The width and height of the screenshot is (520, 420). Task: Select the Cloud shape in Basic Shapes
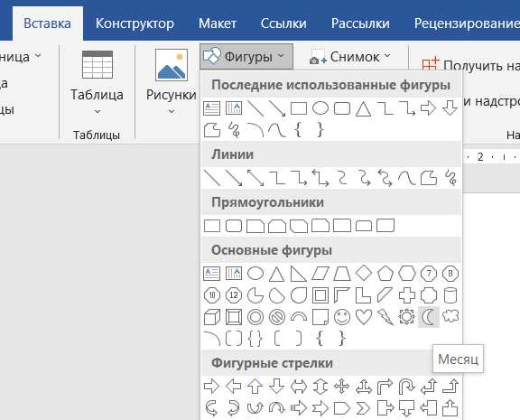tap(450, 317)
